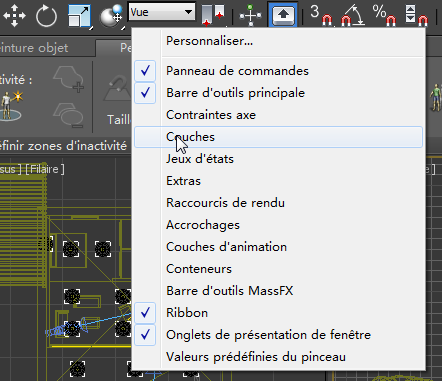Toggle the Percent Snap icon
Image resolution: width=442 pixels, height=381 pixels.
[x=384, y=15]
